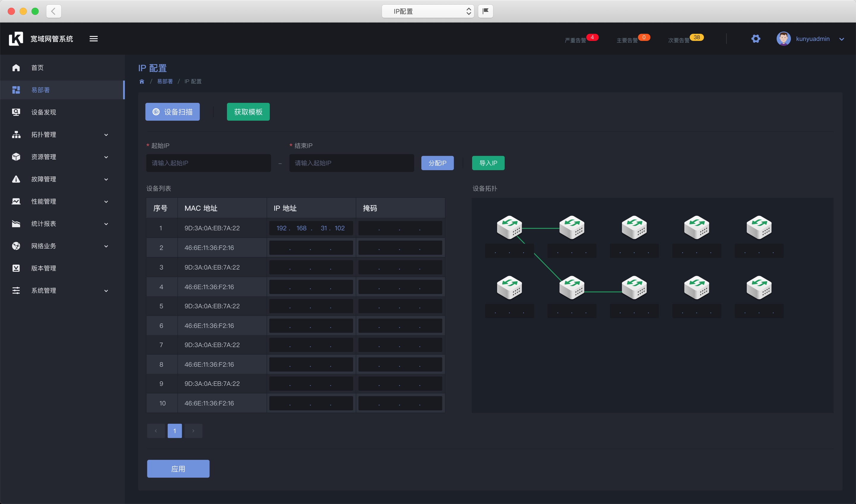The width and height of the screenshot is (856, 504).
Task: Click the home icon in the breadcrumb
Action: pos(142,81)
